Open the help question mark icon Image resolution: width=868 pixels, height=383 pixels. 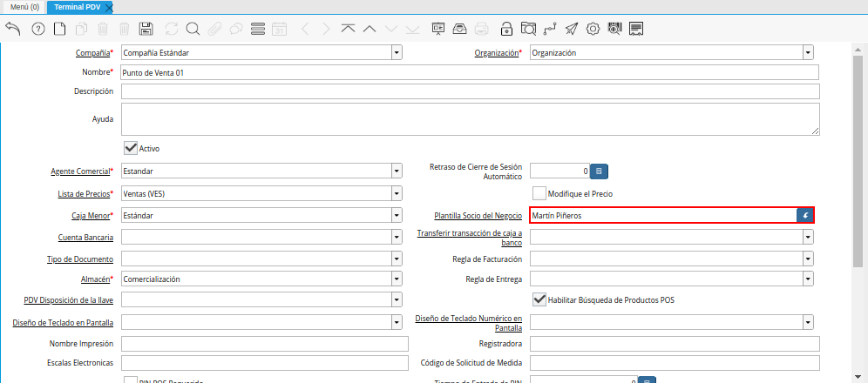(x=37, y=29)
